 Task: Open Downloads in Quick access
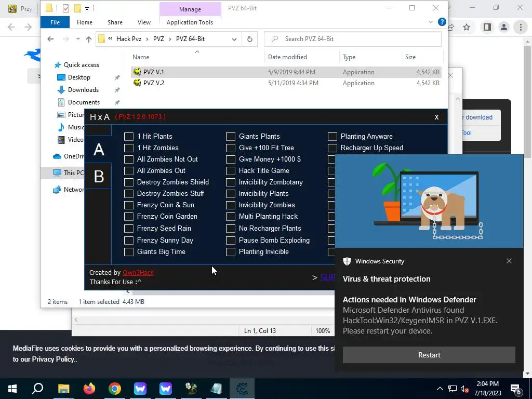[83, 90]
